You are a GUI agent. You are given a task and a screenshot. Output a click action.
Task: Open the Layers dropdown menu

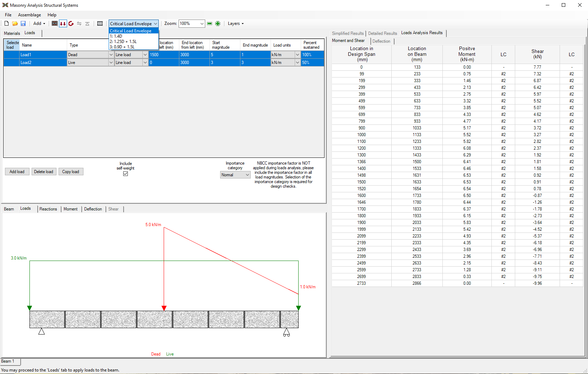235,23
